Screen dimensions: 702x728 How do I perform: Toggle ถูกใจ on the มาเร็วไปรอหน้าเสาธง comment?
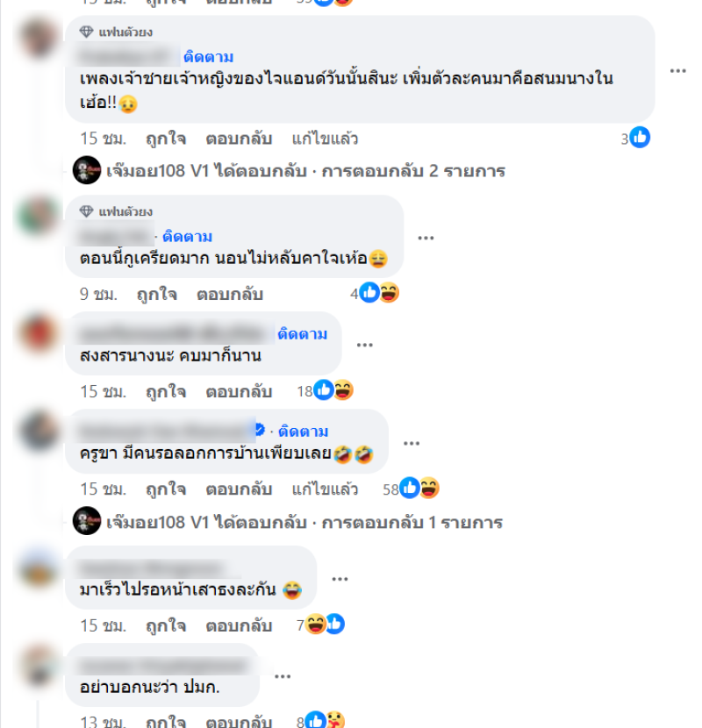click(x=166, y=626)
